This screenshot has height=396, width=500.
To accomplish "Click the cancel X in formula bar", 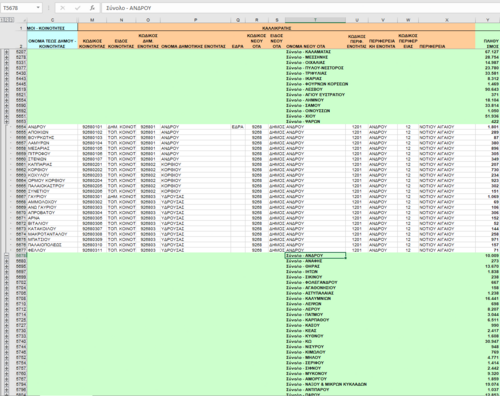I will 62,8.
